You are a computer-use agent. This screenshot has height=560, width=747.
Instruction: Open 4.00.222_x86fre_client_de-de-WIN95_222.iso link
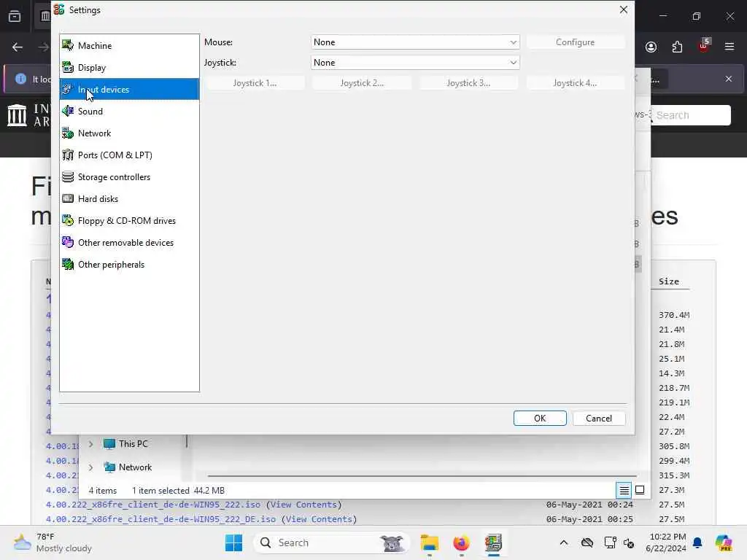tap(153, 505)
